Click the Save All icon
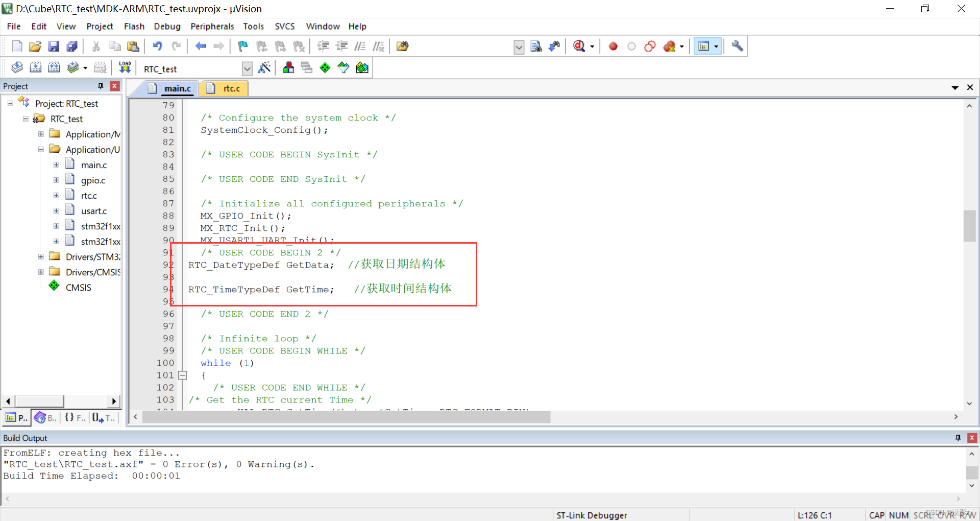Image resolution: width=980 pixels, height=521 pixels. (x=72, y=46)
